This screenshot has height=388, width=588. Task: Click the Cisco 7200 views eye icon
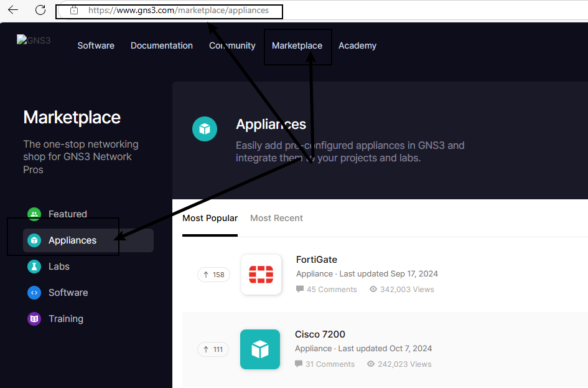point(371,364)
